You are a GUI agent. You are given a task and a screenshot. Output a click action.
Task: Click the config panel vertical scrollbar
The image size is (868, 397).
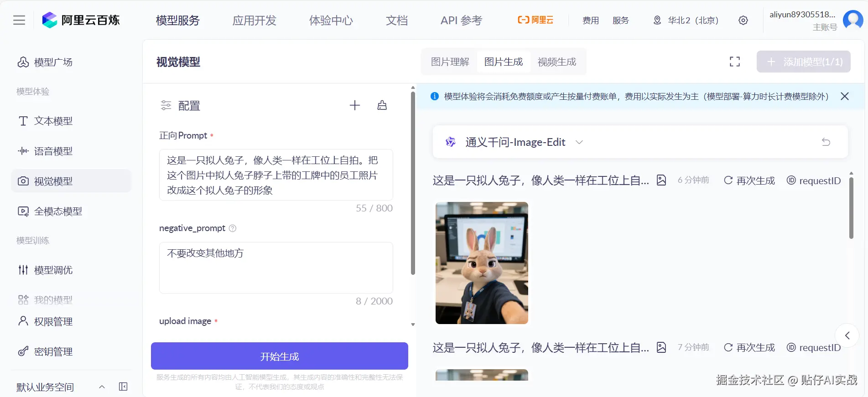(x=413, y=182)
